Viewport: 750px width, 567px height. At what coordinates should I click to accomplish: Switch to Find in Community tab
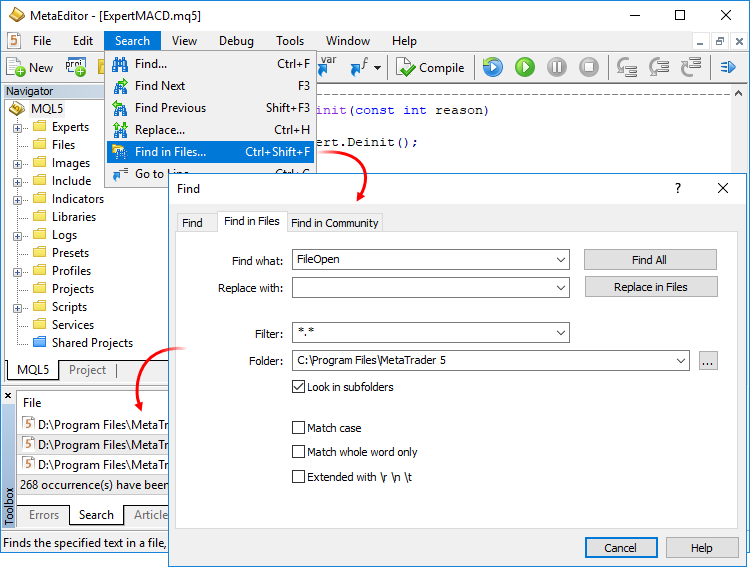point(334,222)
